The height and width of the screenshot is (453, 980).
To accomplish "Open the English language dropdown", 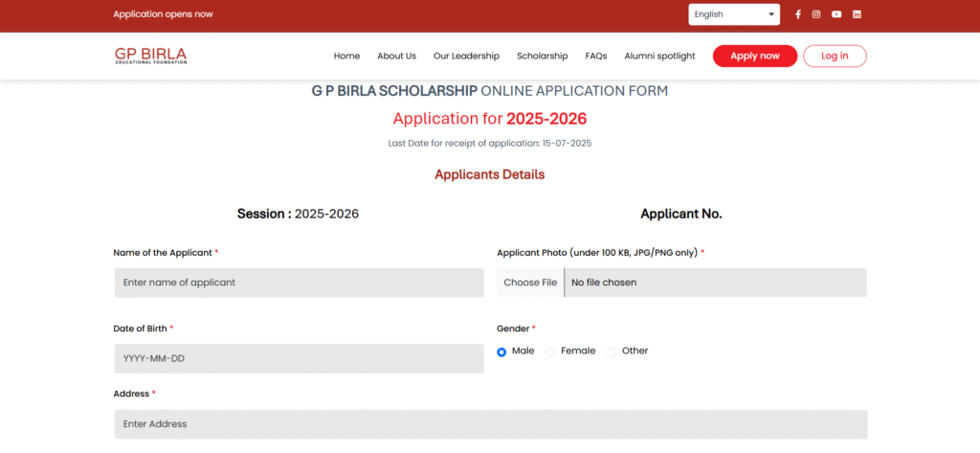I will pos(734,14).
